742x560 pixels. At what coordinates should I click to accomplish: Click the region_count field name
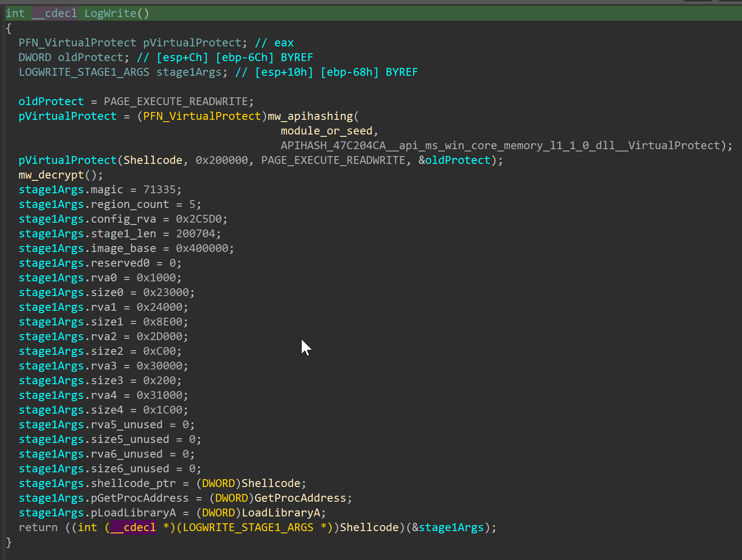pyautogui.click(x=129, y=204)
